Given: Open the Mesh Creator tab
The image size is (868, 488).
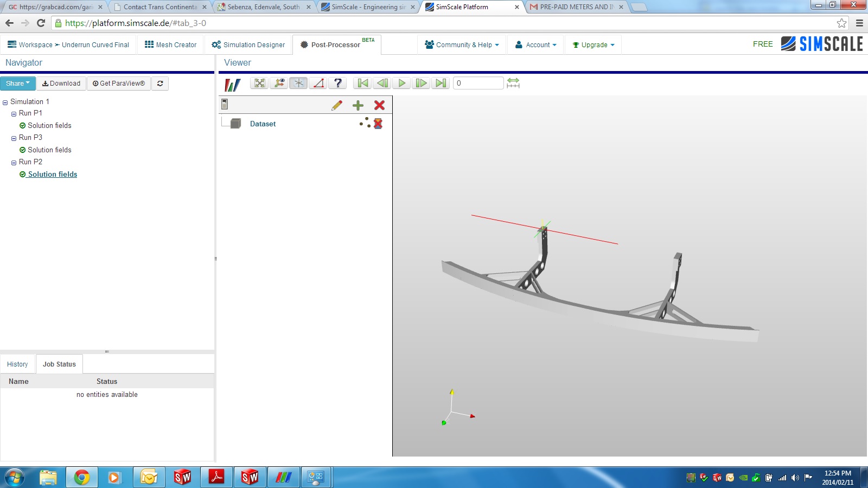Looking at the screenshot, I should (x=170, y=44).
